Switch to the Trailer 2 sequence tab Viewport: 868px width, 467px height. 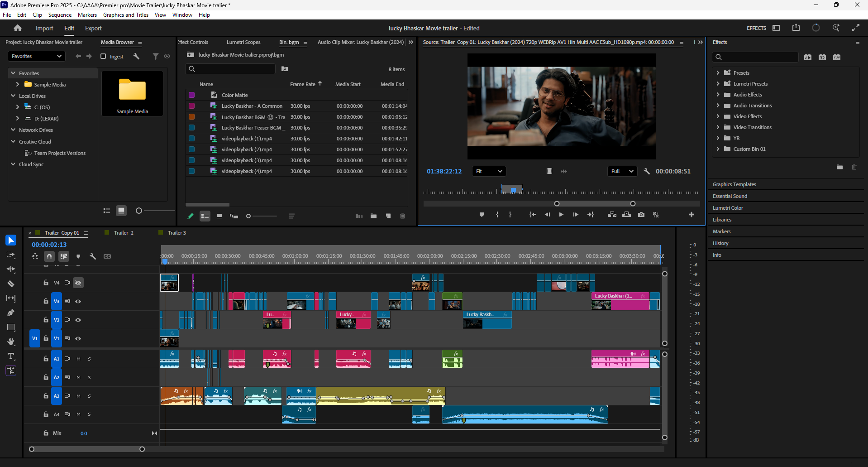coord(124,233)
